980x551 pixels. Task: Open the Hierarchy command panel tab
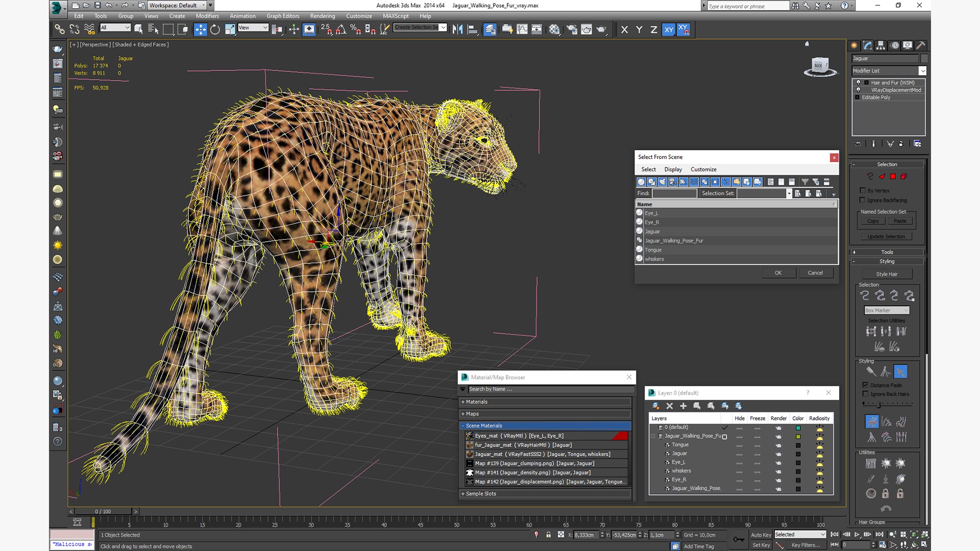tap(881, 45)
